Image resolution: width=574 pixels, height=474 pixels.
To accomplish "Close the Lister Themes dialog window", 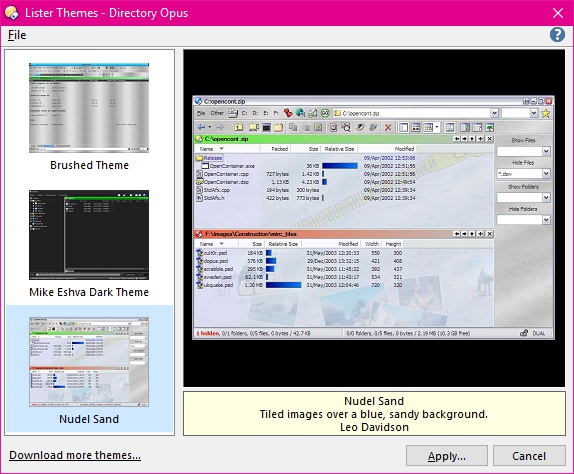I will [x=558, y=13].
